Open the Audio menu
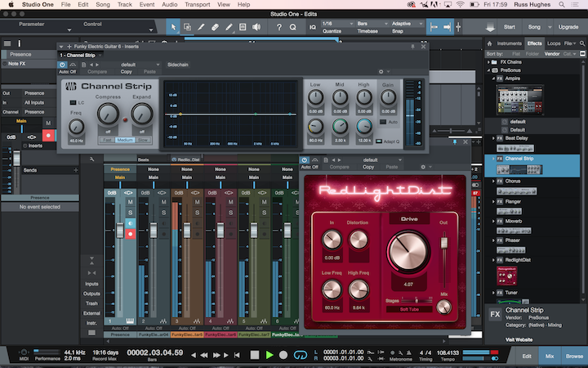 (x=170, y=5)
